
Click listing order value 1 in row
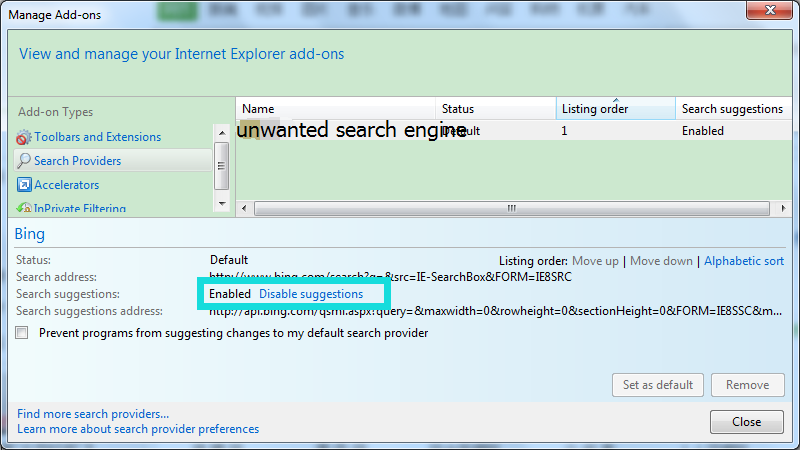pos(564,131)
